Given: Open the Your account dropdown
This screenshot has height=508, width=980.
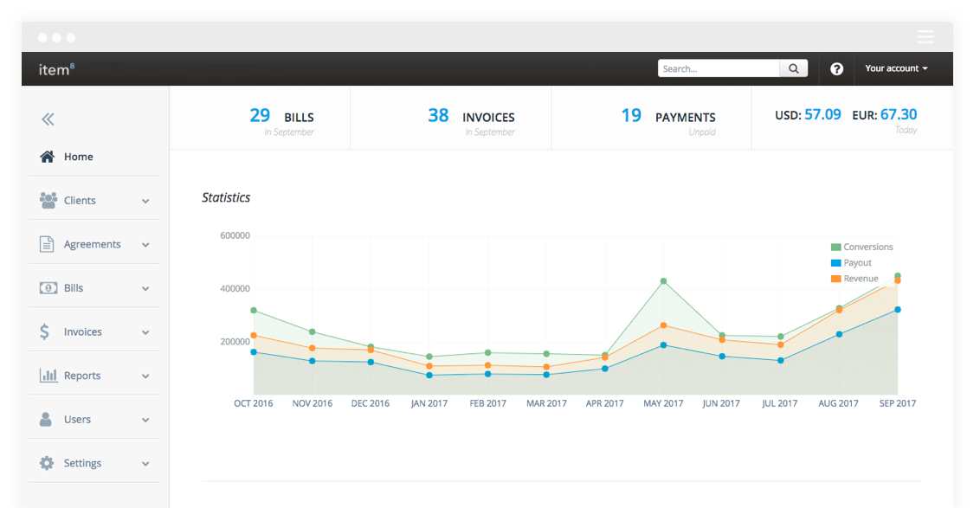Looking at the screenshot, I should tap(896, 68).
